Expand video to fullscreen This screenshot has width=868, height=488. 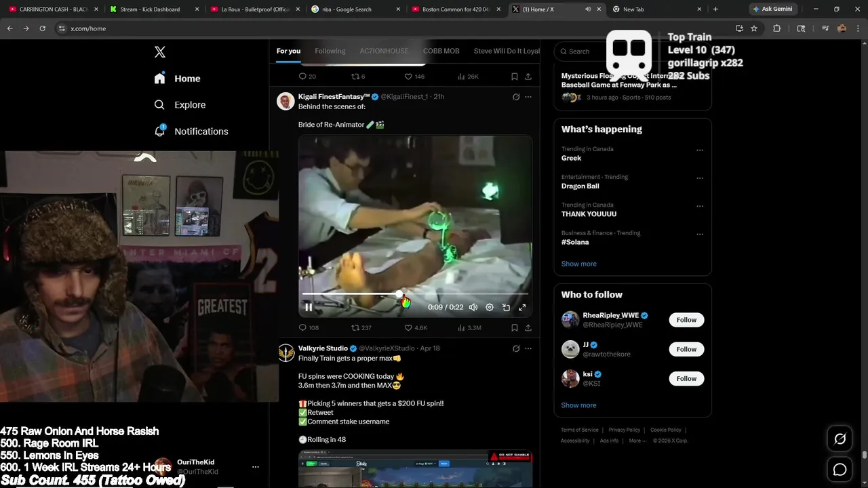point(522,307)
